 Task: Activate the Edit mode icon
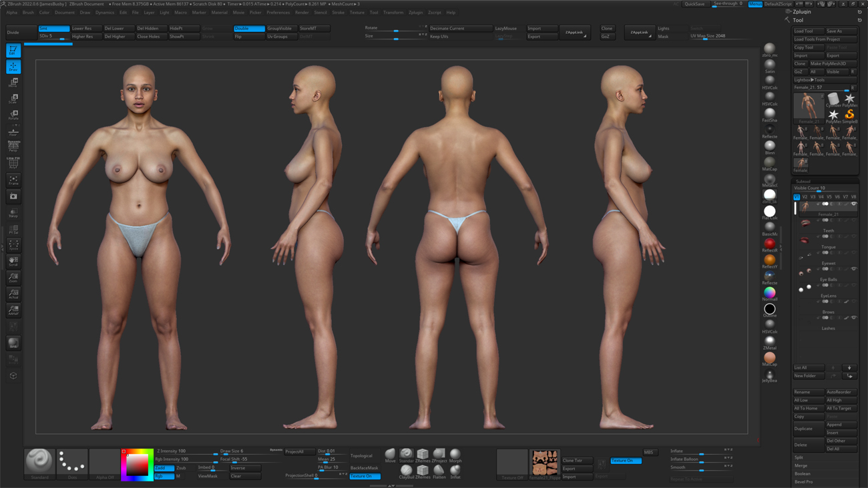13,50
